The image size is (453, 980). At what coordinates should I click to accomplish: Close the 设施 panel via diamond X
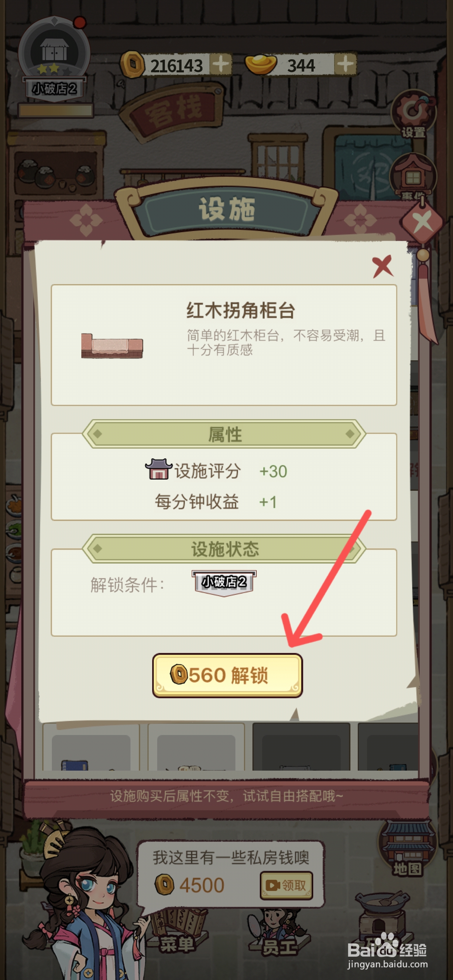point(422,222)
